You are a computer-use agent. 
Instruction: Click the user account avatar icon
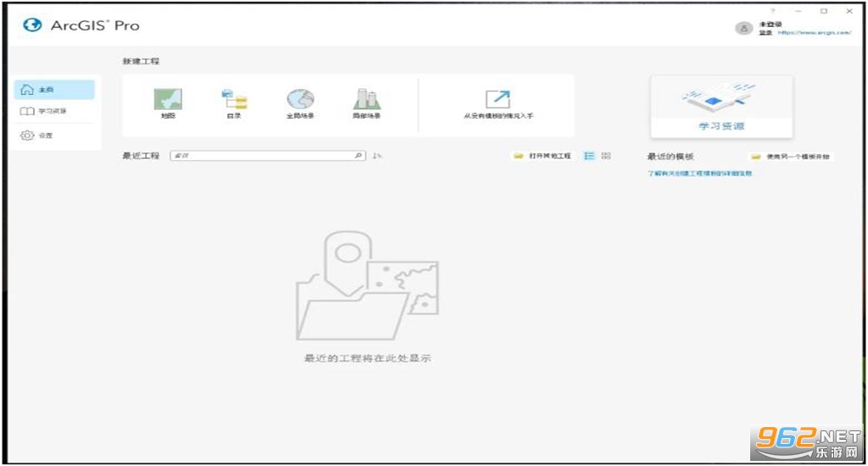point(743,28)
